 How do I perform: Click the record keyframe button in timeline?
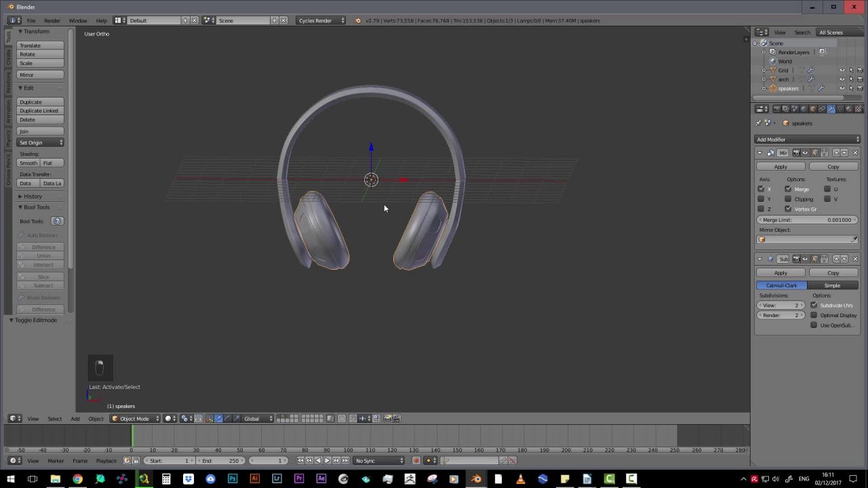pos(416,461)
